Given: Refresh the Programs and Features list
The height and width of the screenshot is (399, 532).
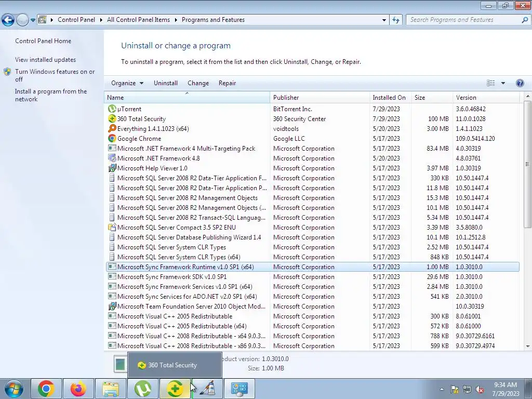Looking at the screenshot, I should [x=395, y=20].
